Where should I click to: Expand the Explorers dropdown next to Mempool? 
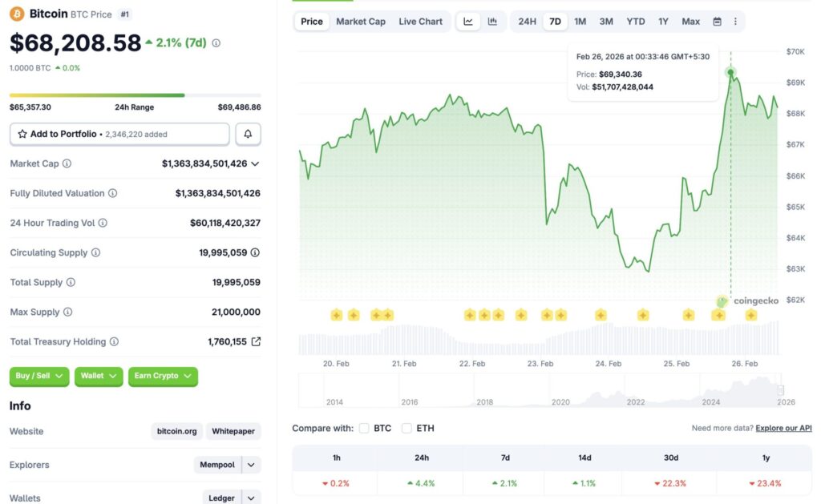(249, 465)
